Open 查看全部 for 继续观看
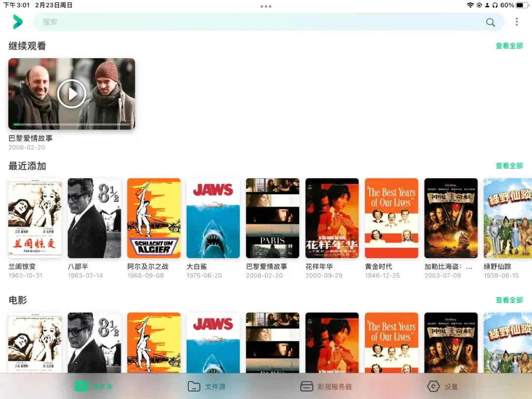The width and height of the screenshot is (532, 399). tap(509, 46)
